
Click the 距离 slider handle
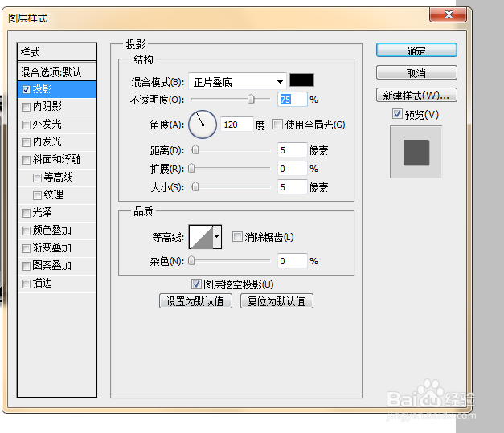tap(195, 149)
